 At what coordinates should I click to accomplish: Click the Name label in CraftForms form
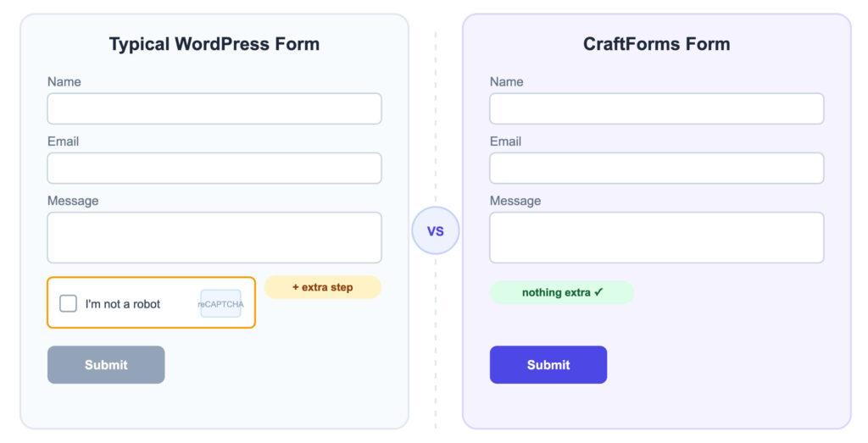click(x=507, y=82)
